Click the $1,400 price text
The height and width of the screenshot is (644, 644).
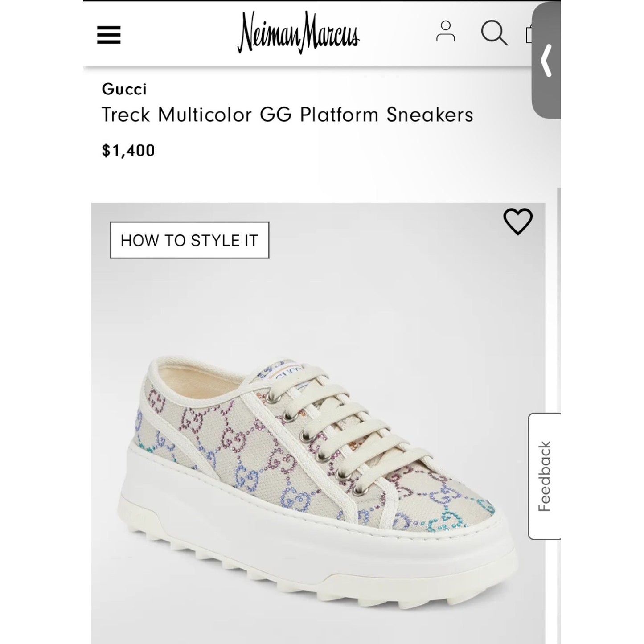(128, 150)
